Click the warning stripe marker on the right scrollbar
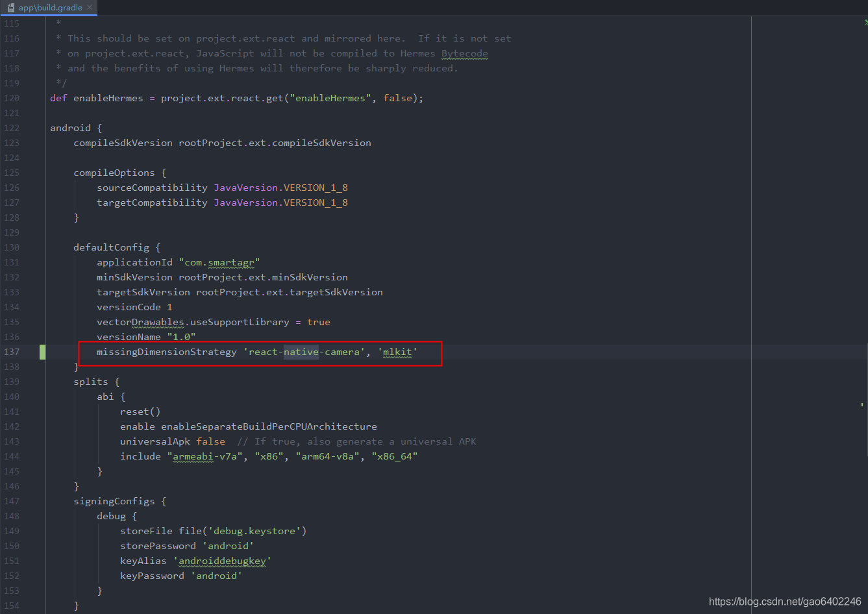Image resolution: width=868 pixels, height=614 pixels. [x=862, y=404]
